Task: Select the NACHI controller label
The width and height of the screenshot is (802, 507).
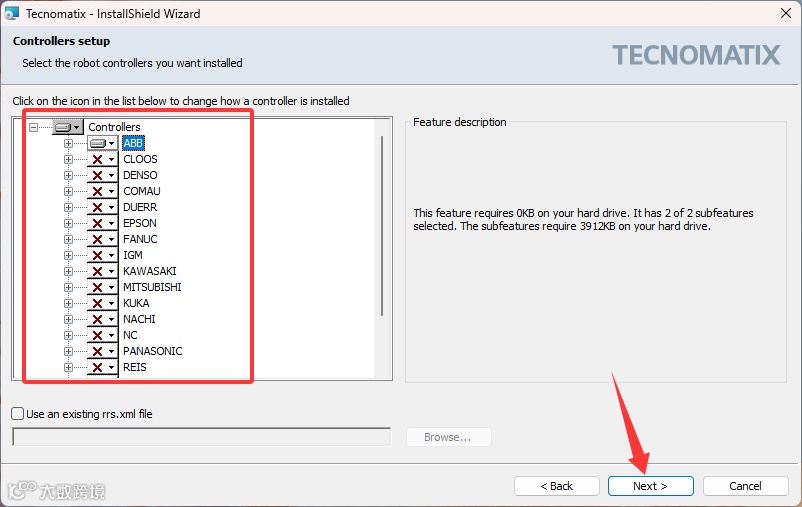Action: coord(139,319)
